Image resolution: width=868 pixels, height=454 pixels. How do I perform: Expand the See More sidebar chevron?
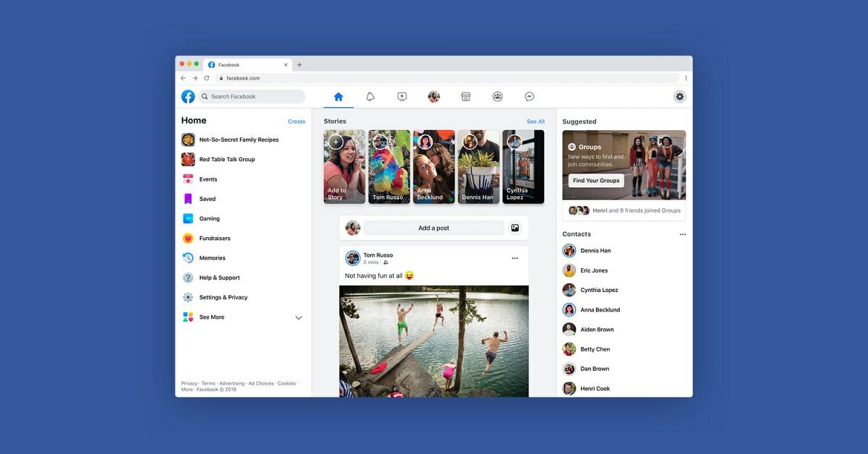coord(298,317)
